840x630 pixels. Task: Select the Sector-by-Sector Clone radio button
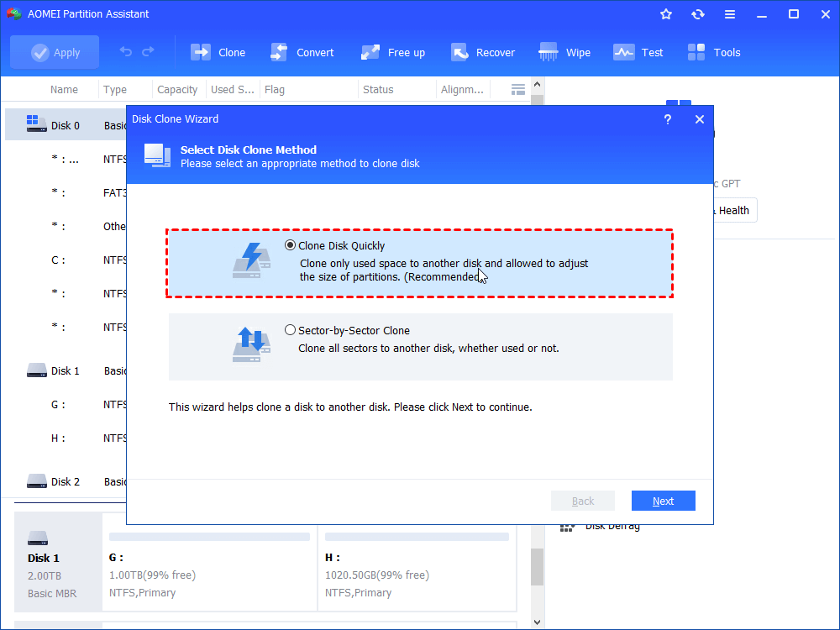coord(290,330)
